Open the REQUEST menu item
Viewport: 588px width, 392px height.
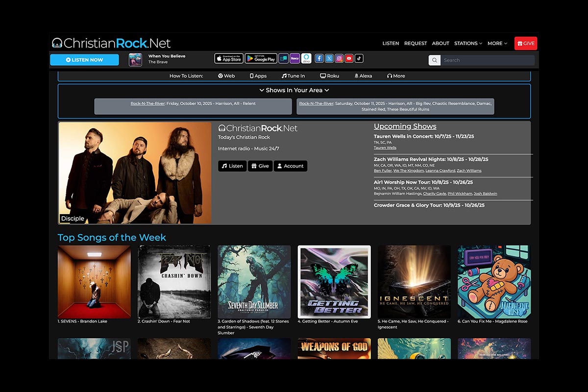tap(416, 44)
